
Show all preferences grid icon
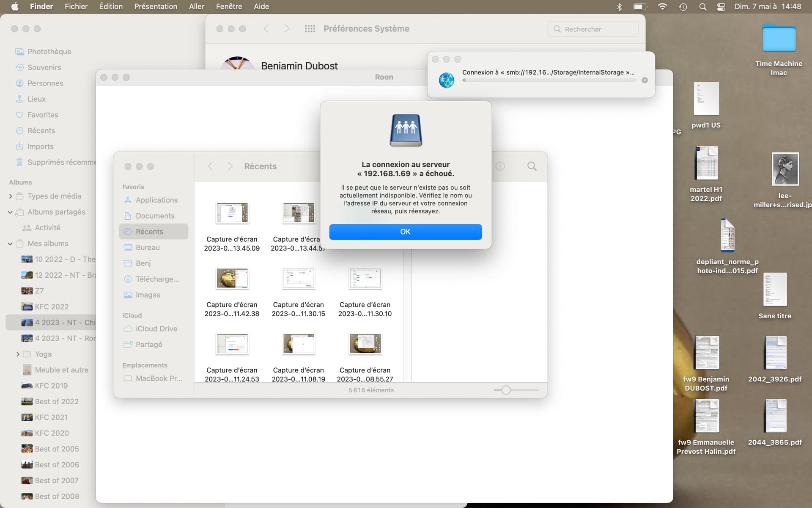[310, 29]
